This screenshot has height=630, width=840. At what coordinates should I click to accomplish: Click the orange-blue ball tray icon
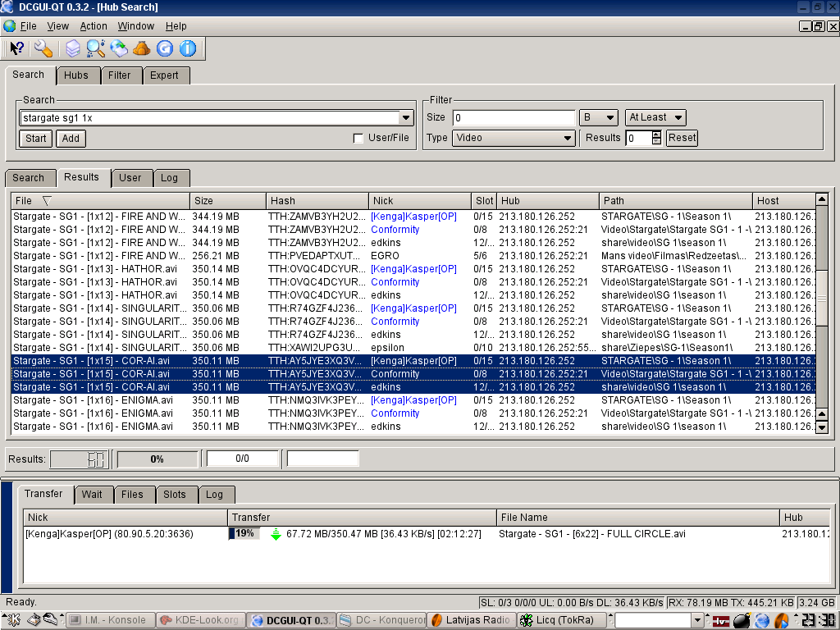[782, 620]
